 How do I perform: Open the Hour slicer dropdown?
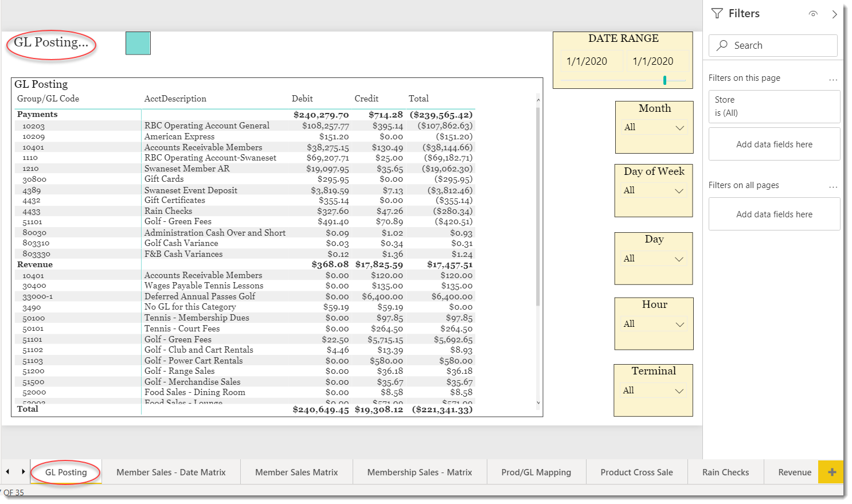click(x=654, y=324)
